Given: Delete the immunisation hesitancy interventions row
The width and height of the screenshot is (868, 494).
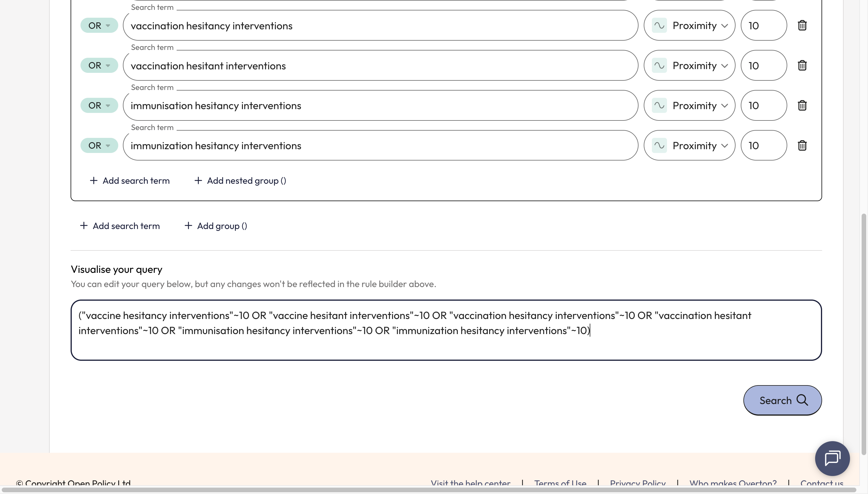Looking at the screenshot, I should 802,106.
